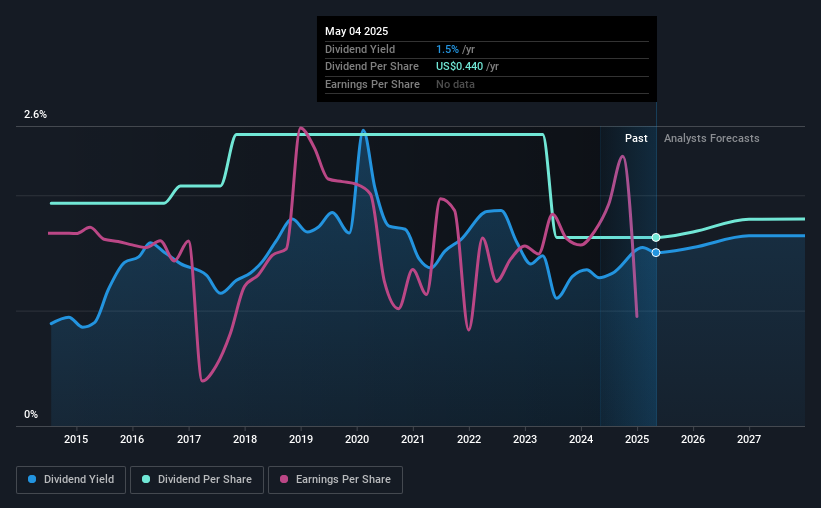Click the tooltip Earnings Per Share row label
The image size is (821, 508).
click(372, 84)
